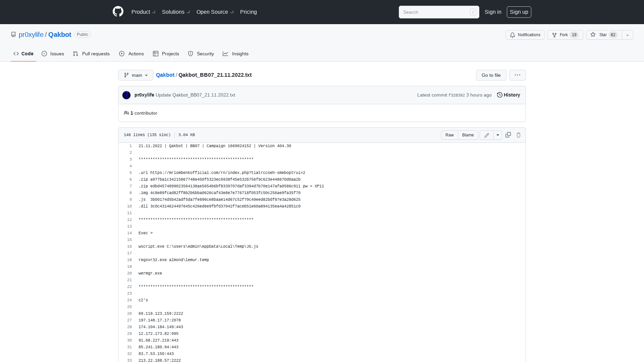Open the main branch selector dropdown
This screenshot has width=644, height=362.
click(136, 75)
